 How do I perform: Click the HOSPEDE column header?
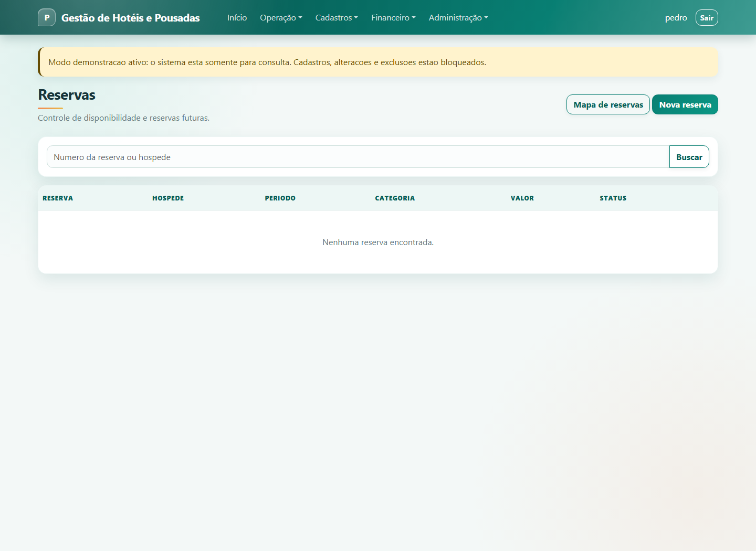(168, 198)
